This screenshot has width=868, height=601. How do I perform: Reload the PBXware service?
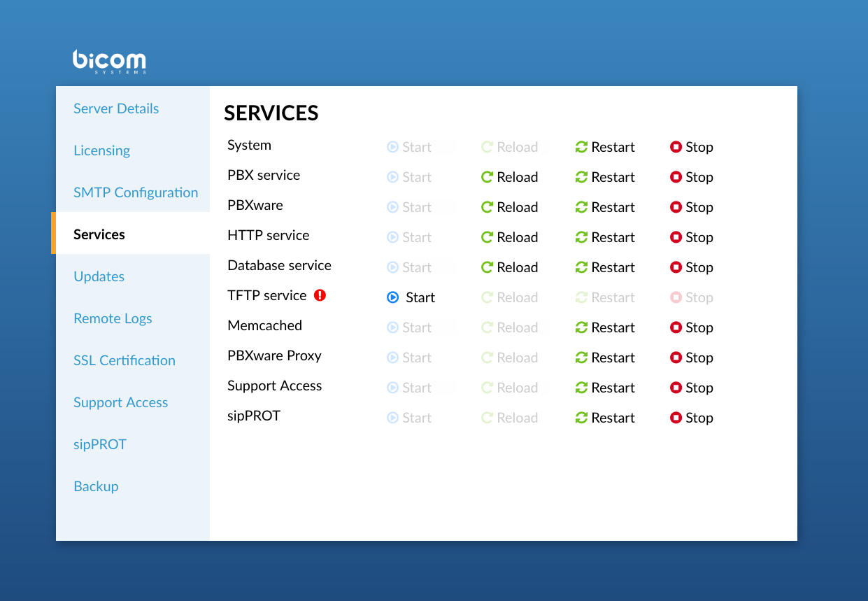[509, 207]
